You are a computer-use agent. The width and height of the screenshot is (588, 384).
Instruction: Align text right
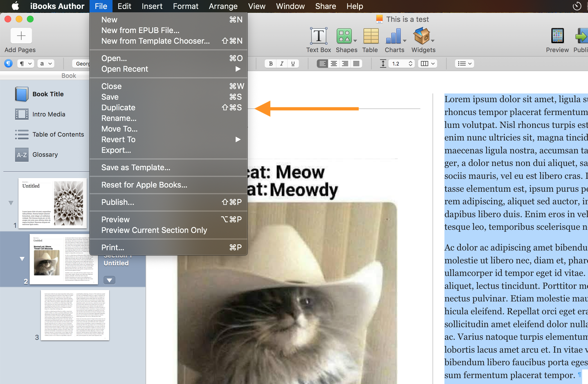[345, 64]
